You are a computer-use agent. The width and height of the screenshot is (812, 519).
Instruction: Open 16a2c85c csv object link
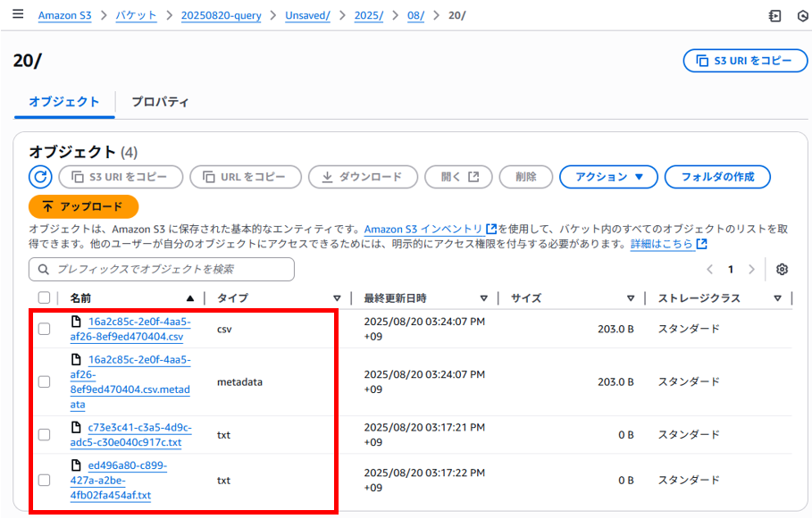point(130,329)
